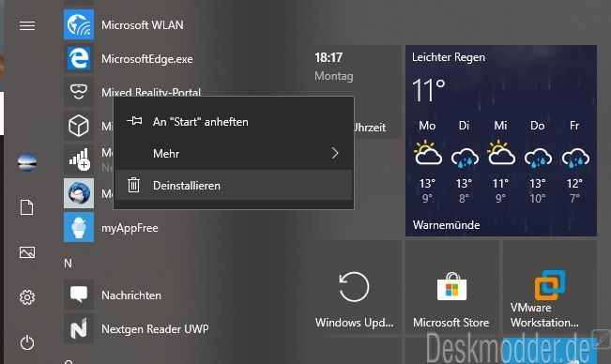
Task: Click the 3D cube app icon
Action: pos(79,126)
